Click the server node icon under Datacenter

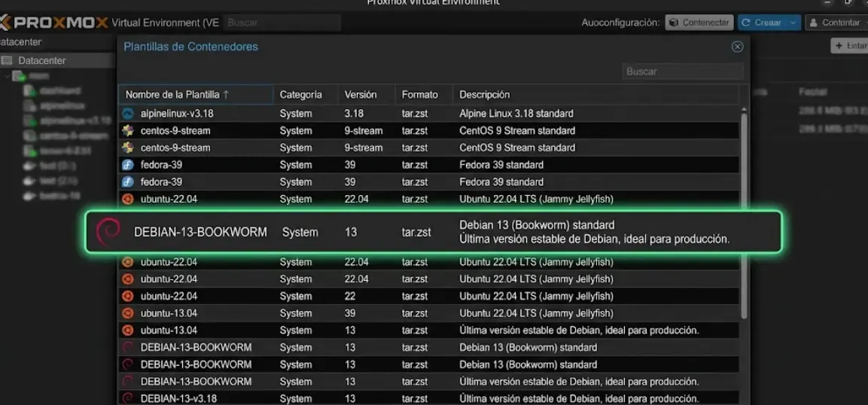tap(19, 76)
